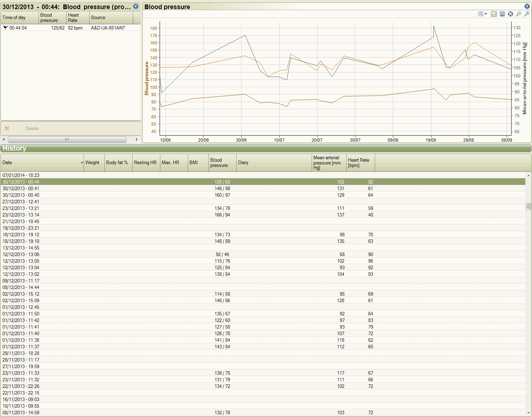Click the A&D UA-851ANT source entry
The image size is (532, 417).
(108, 27)
